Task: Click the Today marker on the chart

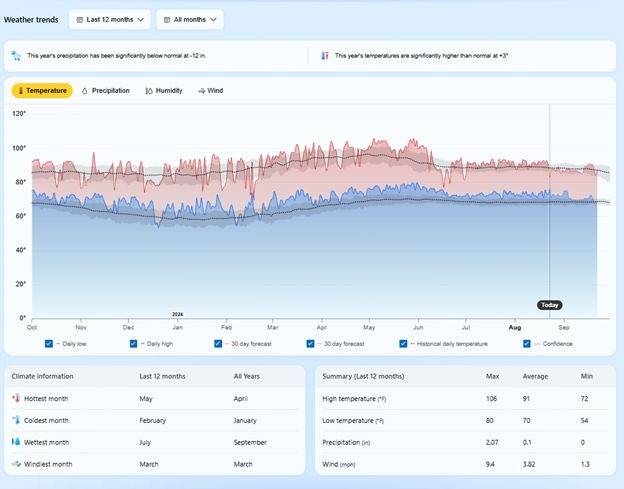Action: click(x=549, y=305)
